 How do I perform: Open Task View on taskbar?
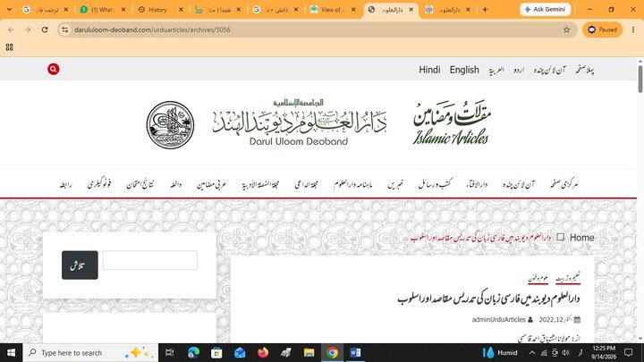point(169,352)
